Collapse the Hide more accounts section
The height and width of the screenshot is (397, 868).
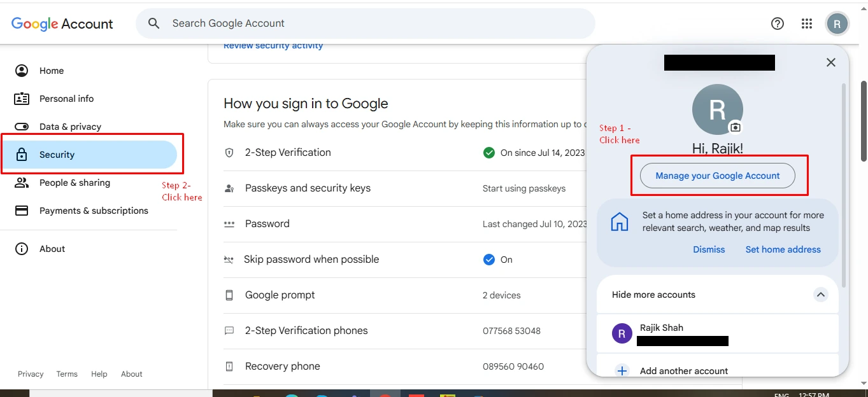point(821,295)
